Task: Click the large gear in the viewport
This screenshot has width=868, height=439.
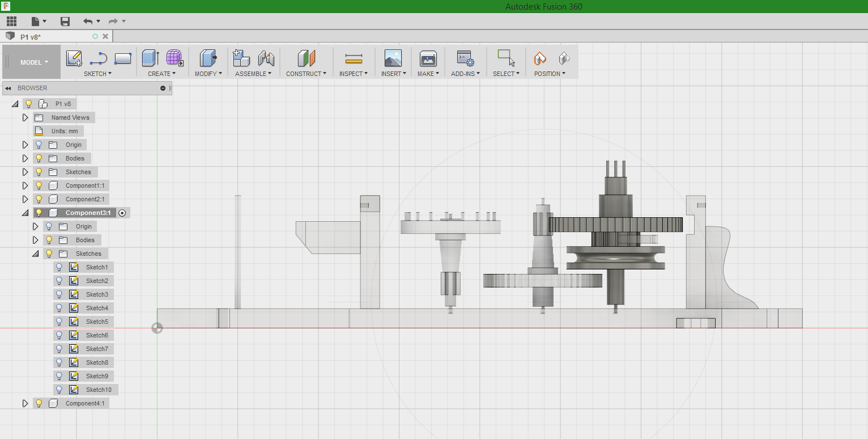Action: click(615, 225)
